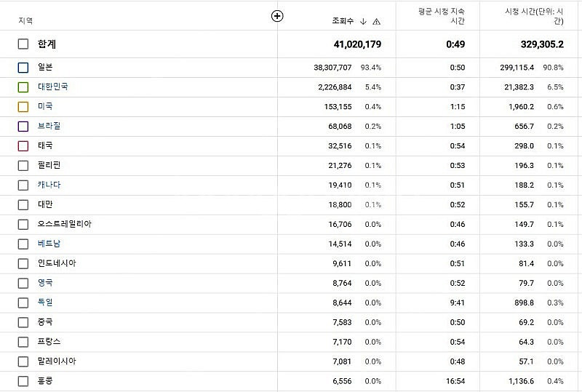This screenshot has width=582, height=392.
Task: Toggle the orange 미국 checkbox
Action: point(23,106)
